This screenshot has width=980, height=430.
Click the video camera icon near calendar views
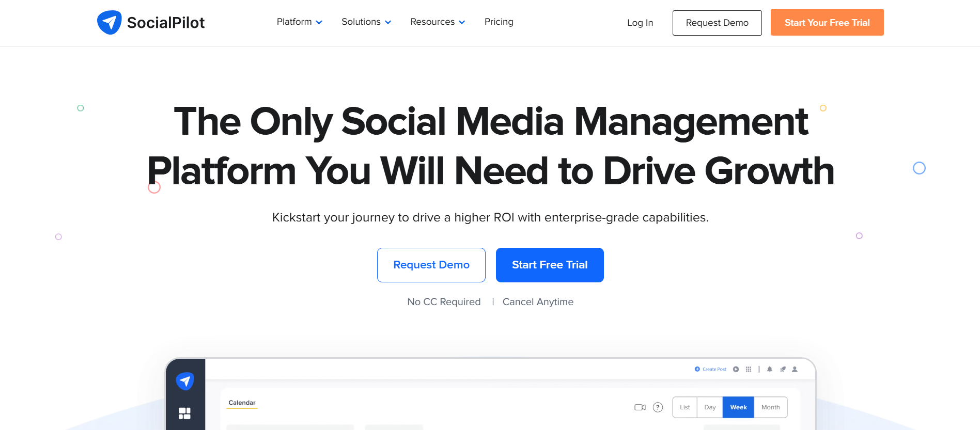coord(640,407)
